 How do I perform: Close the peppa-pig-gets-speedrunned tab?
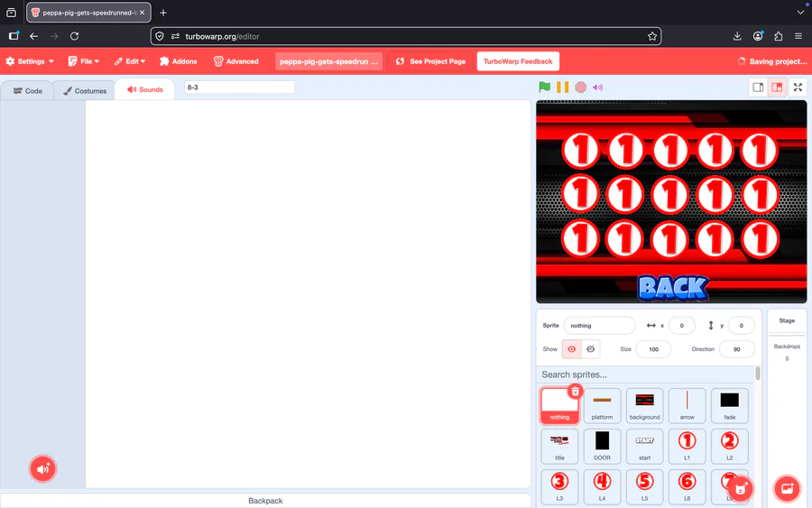click(x=142, y=13)
